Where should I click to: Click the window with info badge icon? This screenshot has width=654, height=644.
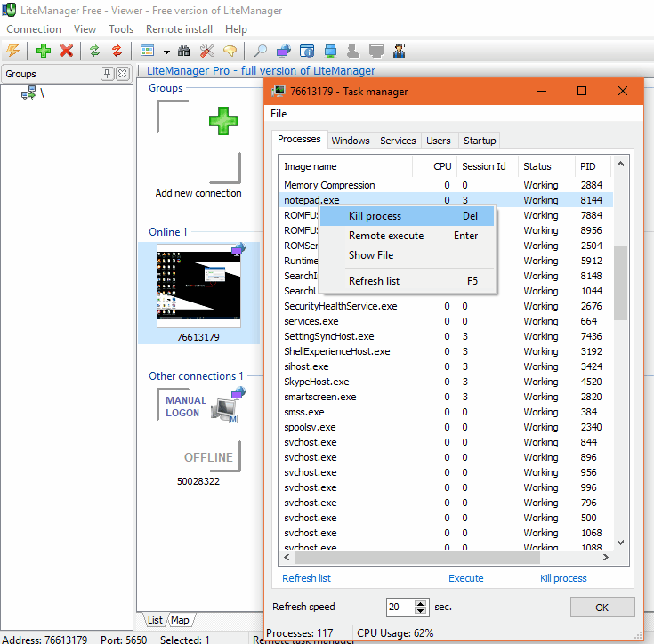coord(307,51)
